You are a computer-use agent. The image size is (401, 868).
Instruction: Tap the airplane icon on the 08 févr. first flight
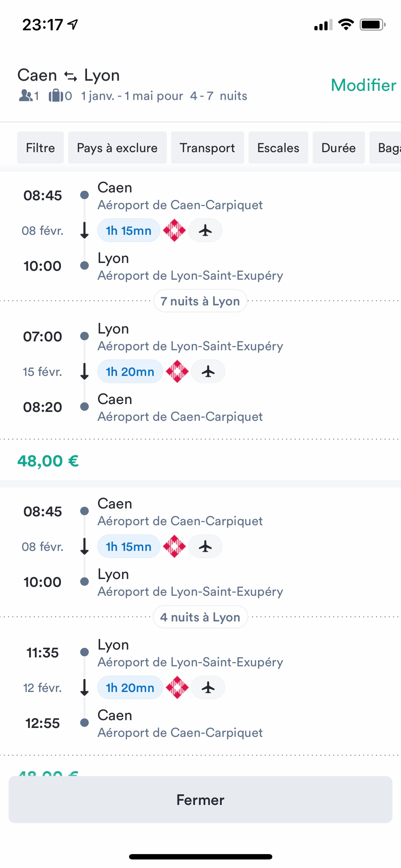click(x=205, y=231)
